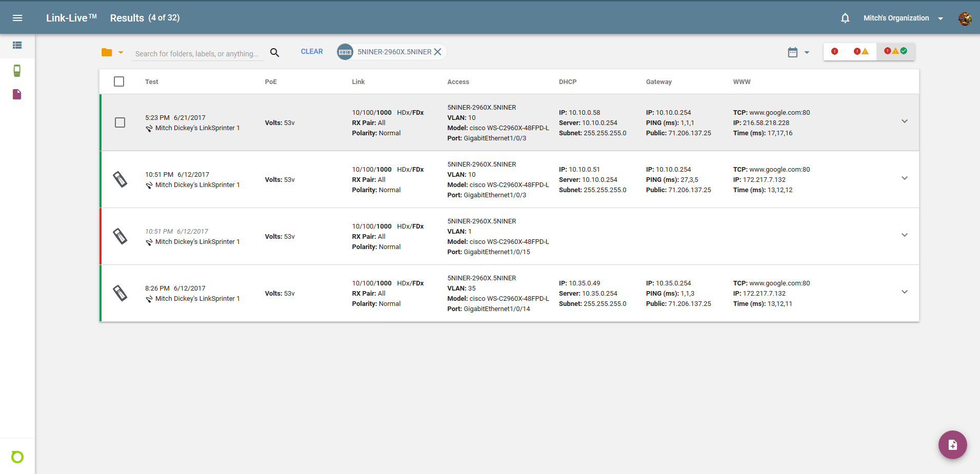Open the results list view in sidebar
980x474 pixels.
17,45
